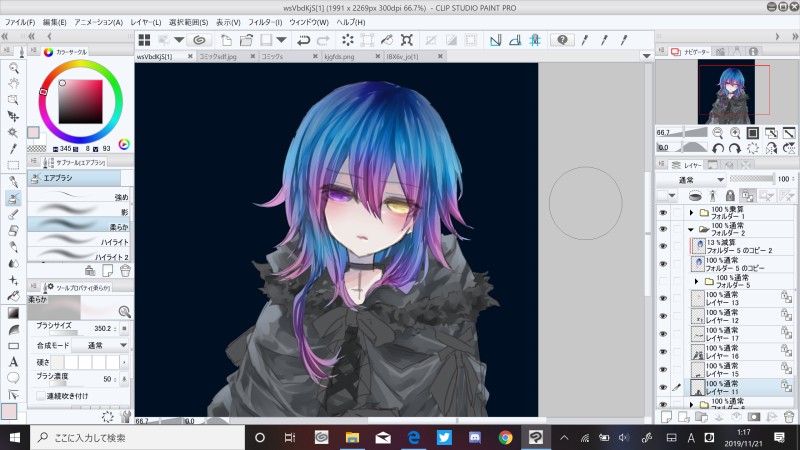The height and width of the screenshot is (450, 800).
Task: Adjust the layer opacity slider
Action: [x=752, y=179]
